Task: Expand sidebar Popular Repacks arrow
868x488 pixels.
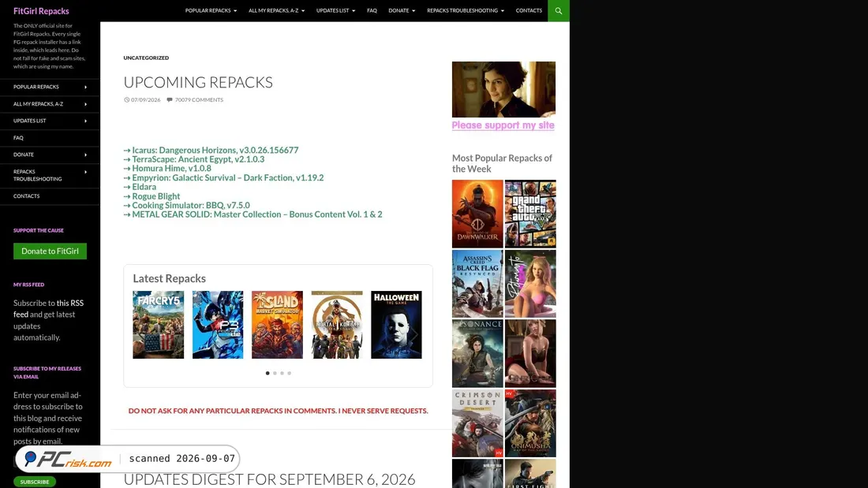Action: pyautogui.click(x=85, y=87)
